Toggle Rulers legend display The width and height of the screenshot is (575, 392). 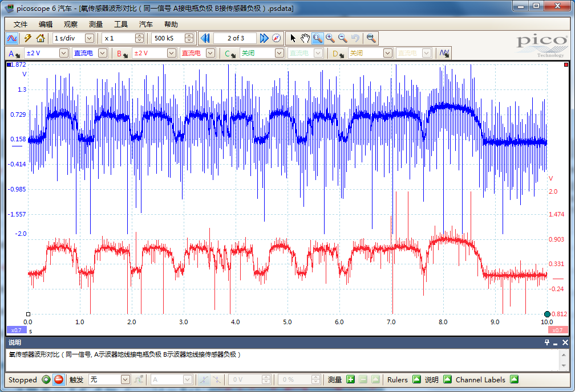[x=416, y=379]
